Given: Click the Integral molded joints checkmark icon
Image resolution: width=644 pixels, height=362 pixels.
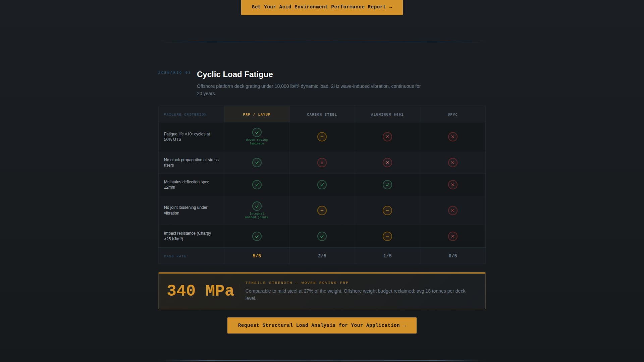Looking at the screenshot, I should pyautogui.click(x=257, y=206).
